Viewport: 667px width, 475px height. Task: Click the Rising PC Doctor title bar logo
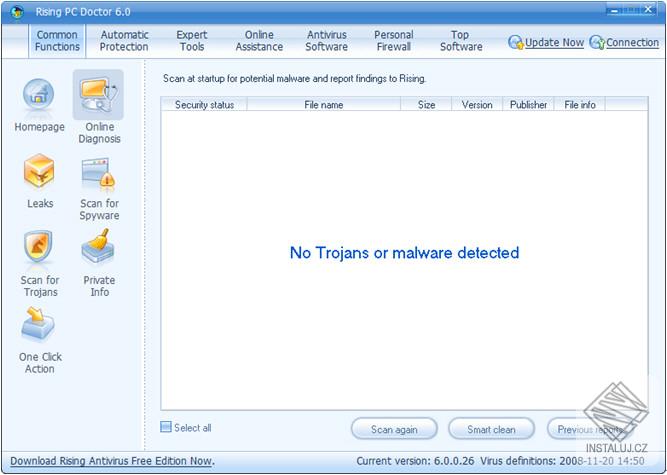click(x=17, y=12)
